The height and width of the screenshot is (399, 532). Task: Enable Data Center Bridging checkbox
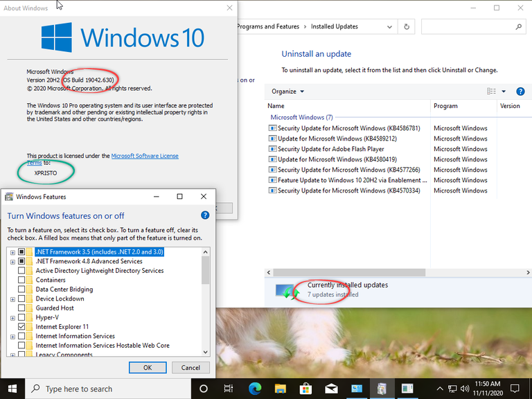click(x=21, y=289)
